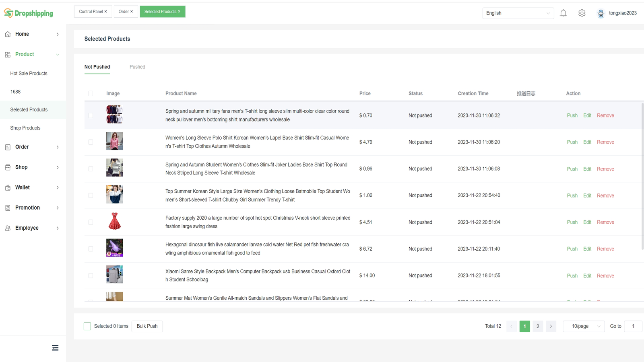Viewport: 644px width, 362px height.
Task: Click the Employee icon in the sidebar
Action: (7, 228)
